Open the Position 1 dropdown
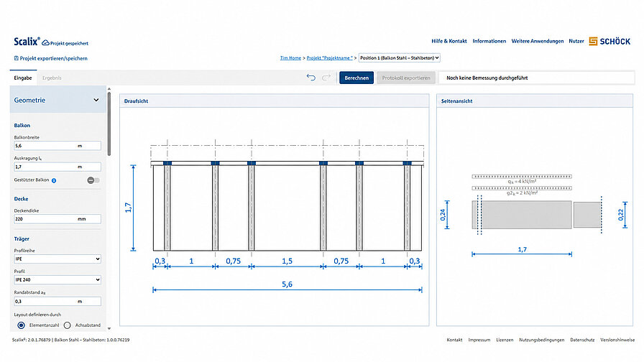The height and width of the screenshot is (362, 644). point(399,58)
